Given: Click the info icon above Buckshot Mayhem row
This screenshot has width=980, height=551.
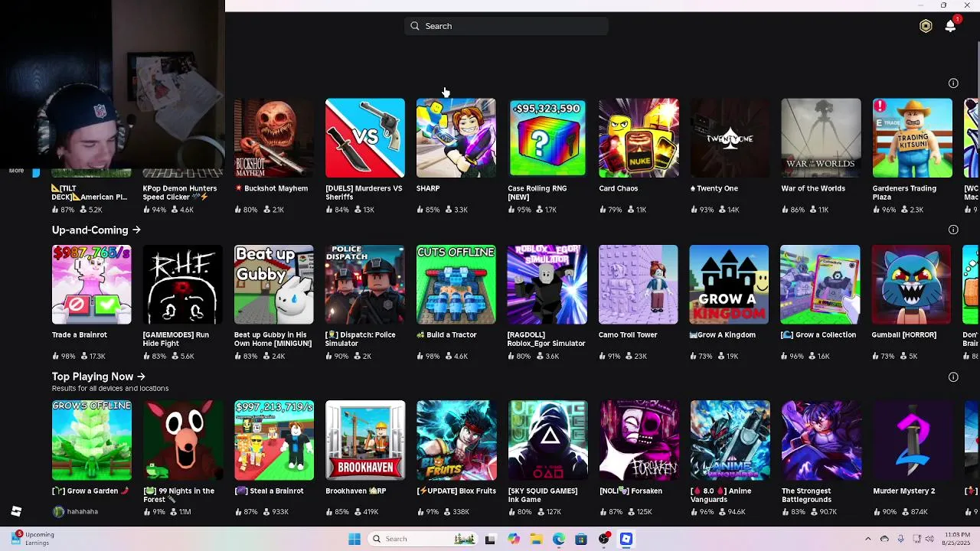Looking at the screenshot, I should pos(953,83).
